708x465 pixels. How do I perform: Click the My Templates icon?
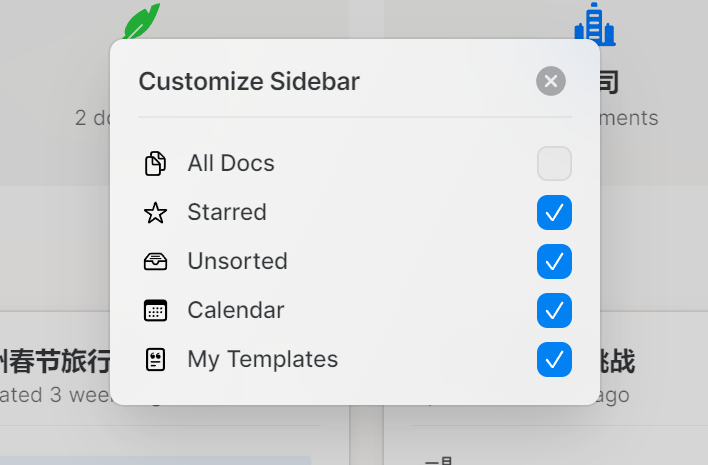point(155,359)
